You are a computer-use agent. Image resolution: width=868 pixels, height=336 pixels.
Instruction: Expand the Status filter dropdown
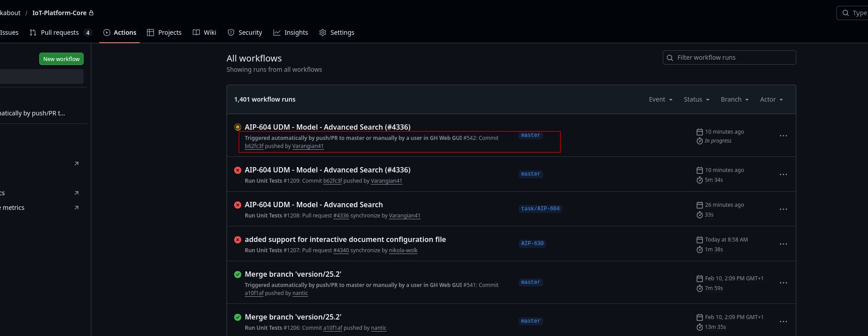(x=697, y=99)
